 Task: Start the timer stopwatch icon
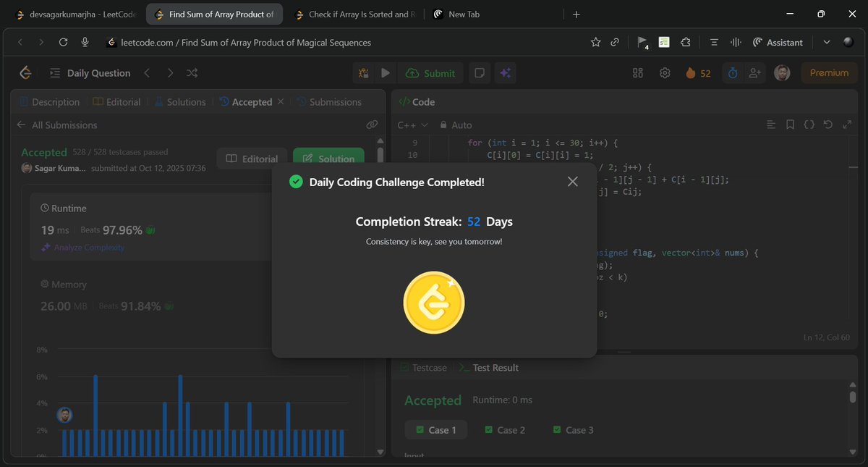733,73
